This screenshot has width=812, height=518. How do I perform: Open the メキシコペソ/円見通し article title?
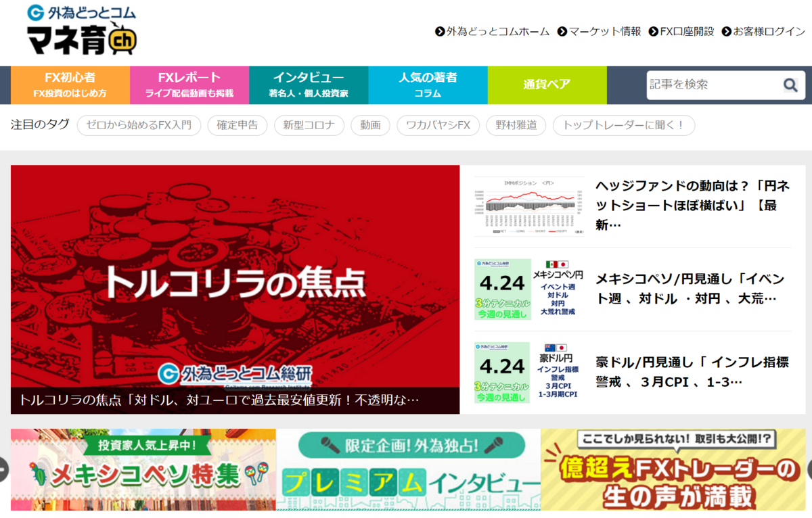tap(690, 289)
